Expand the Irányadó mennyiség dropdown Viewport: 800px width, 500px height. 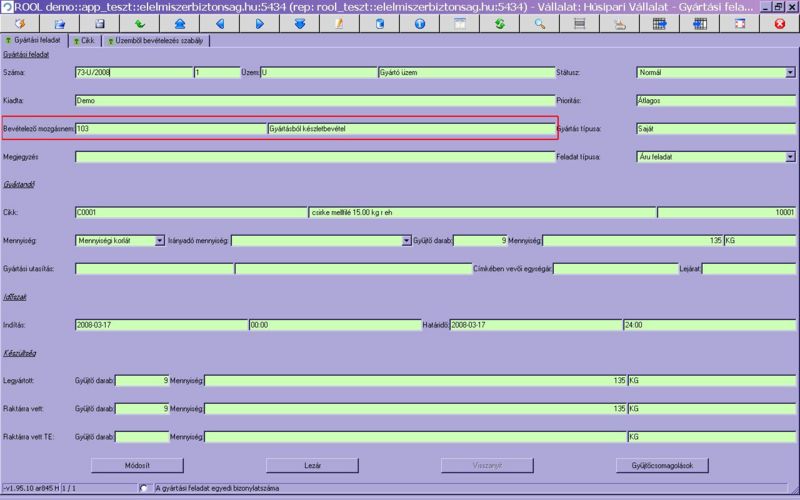click(406, 241)
